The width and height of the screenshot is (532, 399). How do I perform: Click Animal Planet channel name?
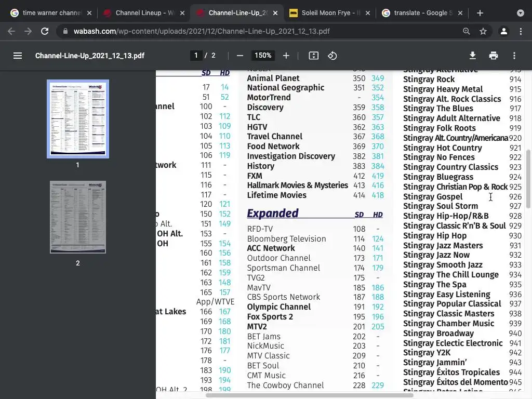[x=273, y=78]
